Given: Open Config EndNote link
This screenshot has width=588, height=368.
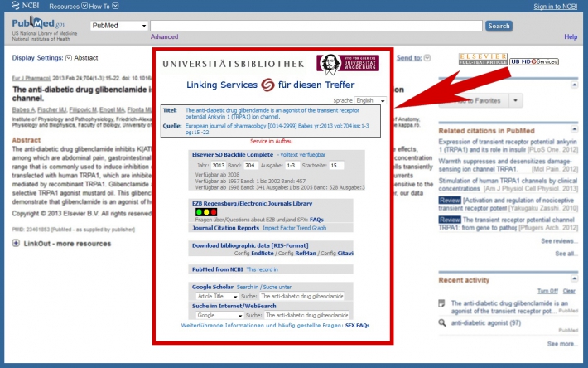Looking at the screenshot, I should (263, 254).
